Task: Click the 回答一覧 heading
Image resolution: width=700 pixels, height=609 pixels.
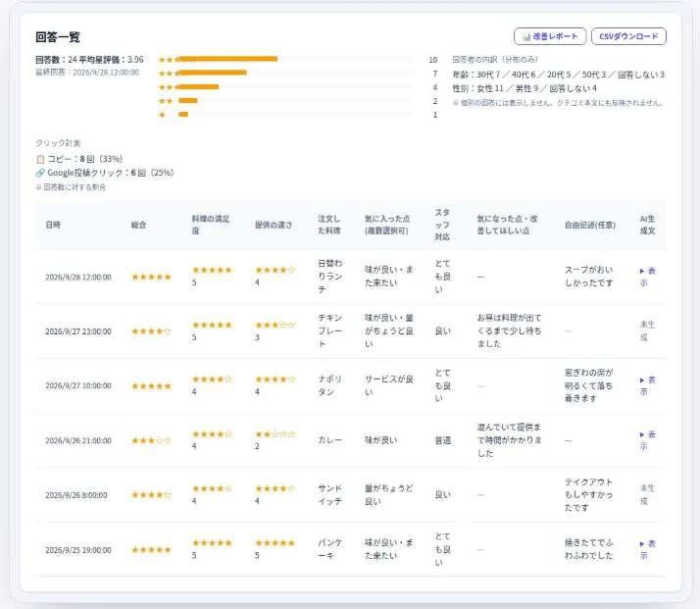Action: [x=58, y=37]
